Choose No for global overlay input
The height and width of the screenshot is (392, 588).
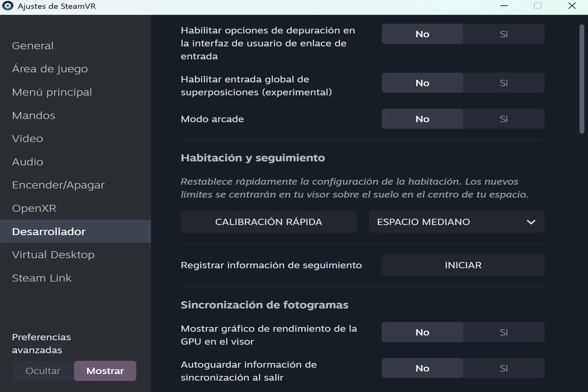click(x=422, y=83)
